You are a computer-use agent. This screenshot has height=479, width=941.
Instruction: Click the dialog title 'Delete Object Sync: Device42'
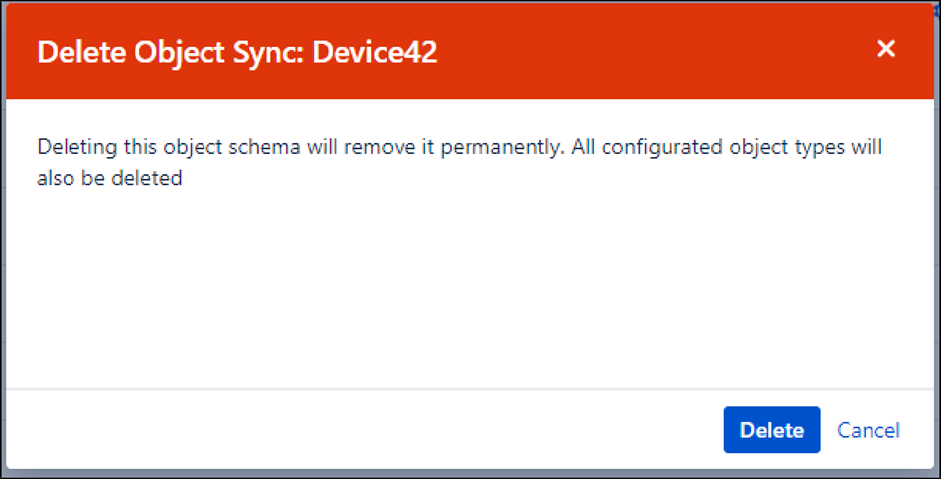click(237, 52)
